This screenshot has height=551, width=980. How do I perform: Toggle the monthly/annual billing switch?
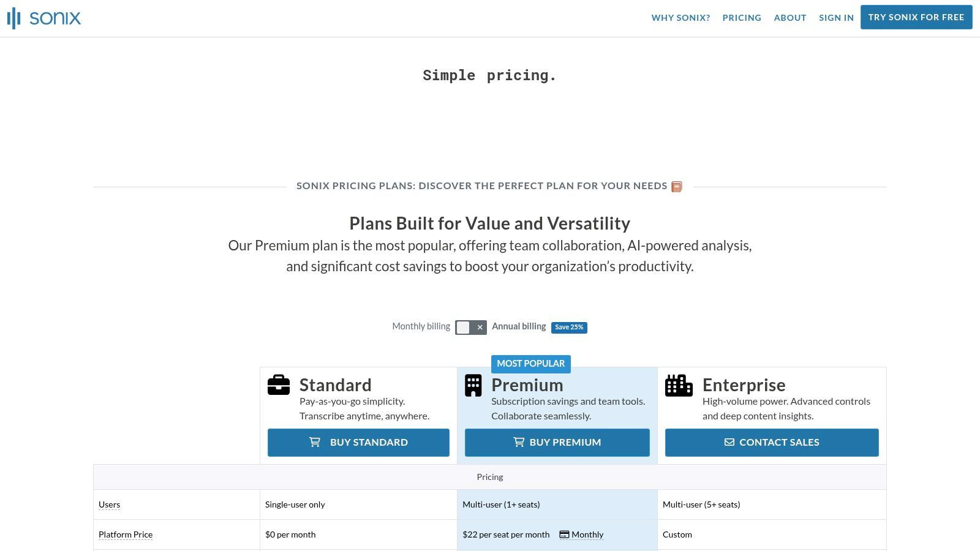coord(470,328)
